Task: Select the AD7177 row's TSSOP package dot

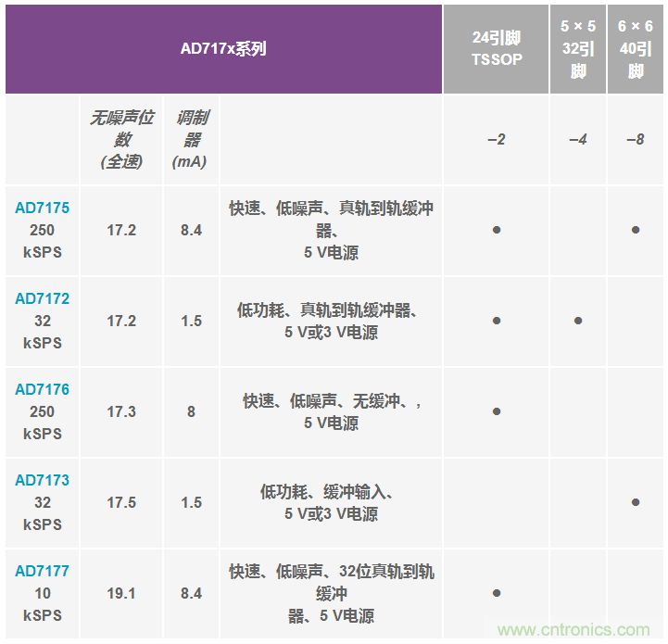Action: (x=497, y=593)
